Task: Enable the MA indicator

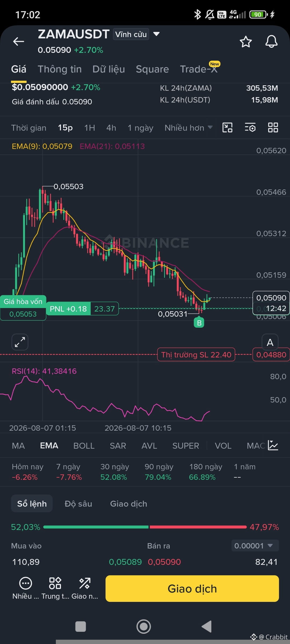Action: pyautogui.click(x=18, y=446)
